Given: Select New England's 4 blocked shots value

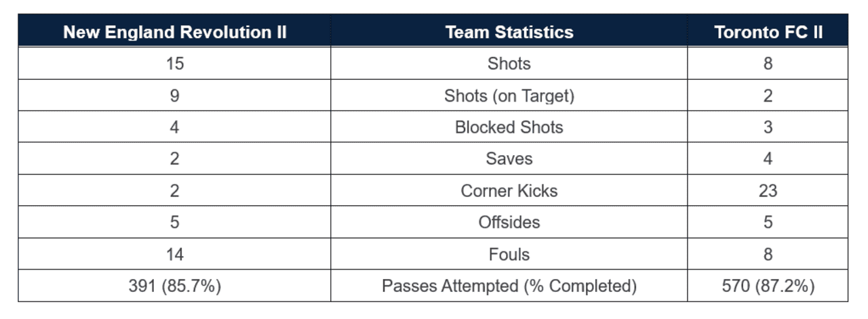Looking at the screenshot, I should coord(175,127).
